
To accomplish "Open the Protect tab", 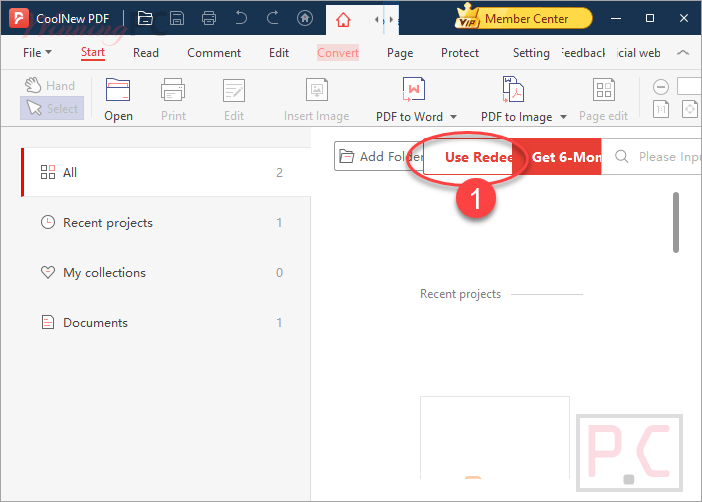I will point(460,53).
